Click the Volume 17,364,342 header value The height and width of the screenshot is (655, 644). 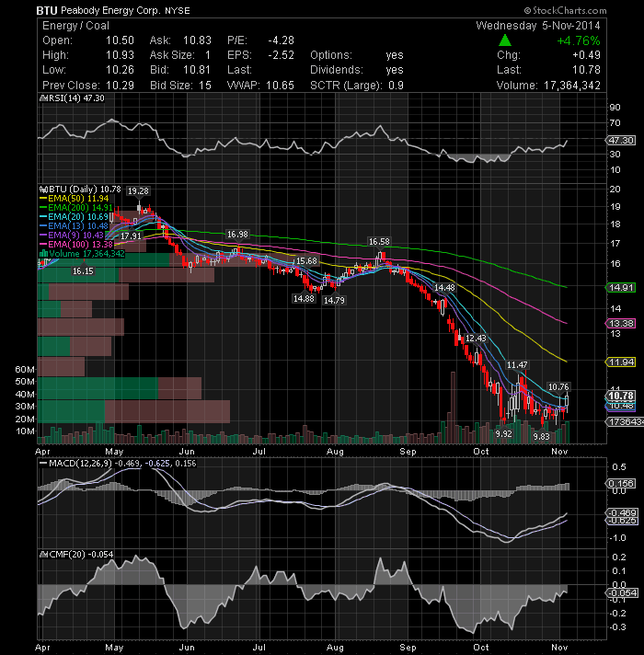(x=571, y=86)
